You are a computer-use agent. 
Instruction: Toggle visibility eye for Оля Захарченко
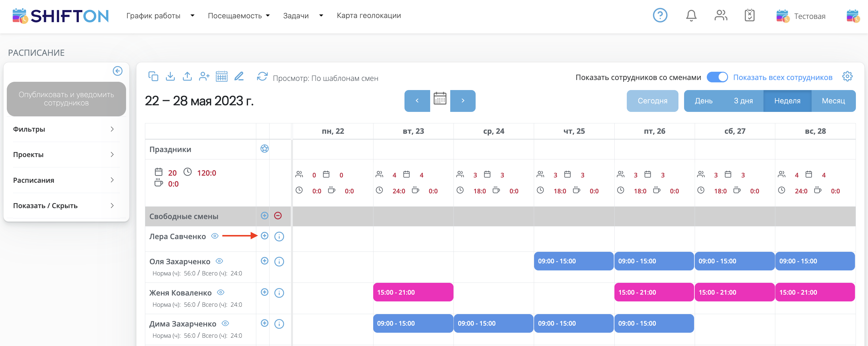(x=219, y=261)
